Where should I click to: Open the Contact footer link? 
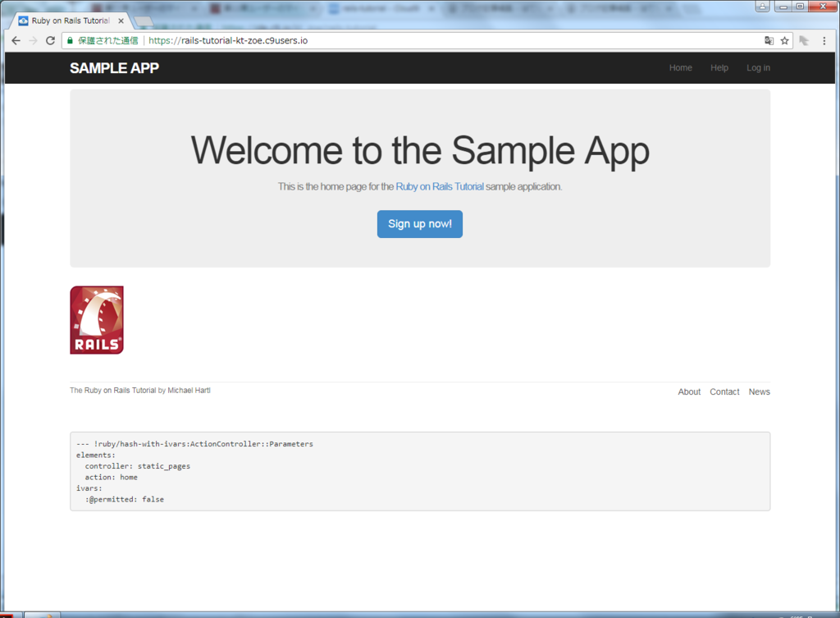724,391
